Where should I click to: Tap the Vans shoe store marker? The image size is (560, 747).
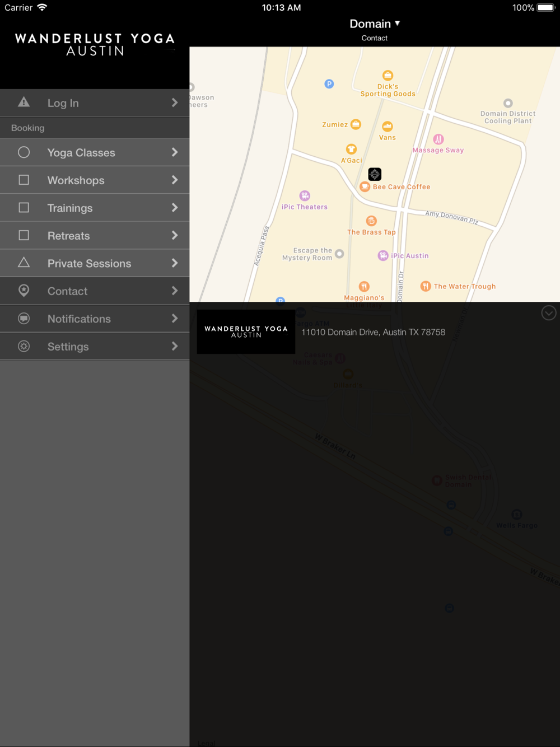(x=387, y=127)
